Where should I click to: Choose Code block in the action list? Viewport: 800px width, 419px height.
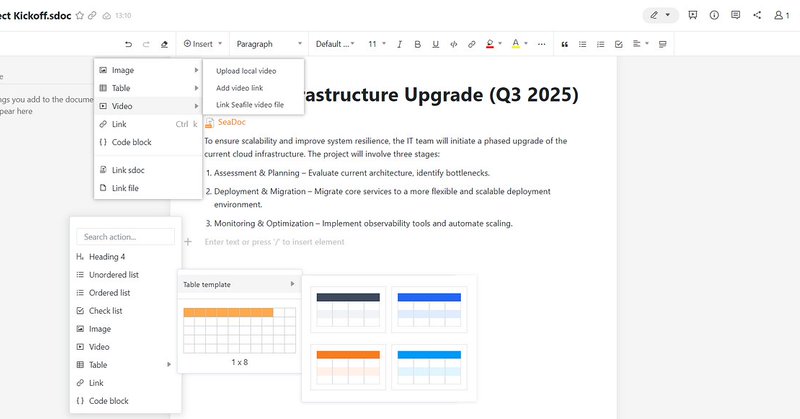pos(126,401)
